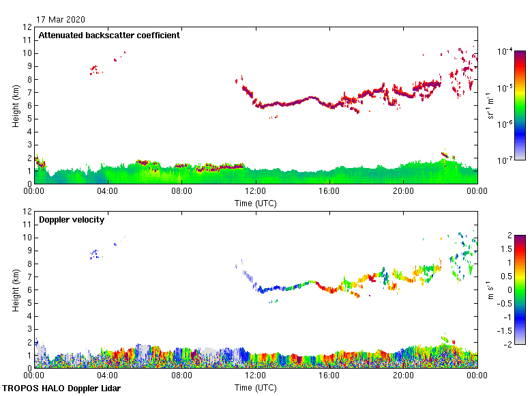Click the m s⁻¹ units label
Viewport: 532px width, 396px height.
click(x=490, y=289)
